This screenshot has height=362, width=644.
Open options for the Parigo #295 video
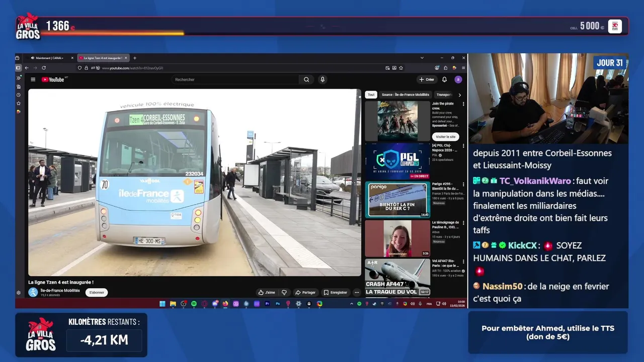point(463,184)
